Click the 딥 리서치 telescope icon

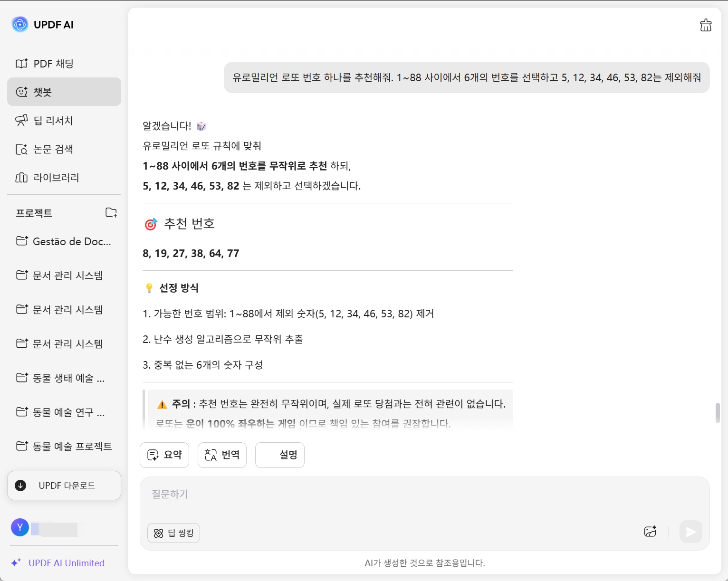click(22, 121)
